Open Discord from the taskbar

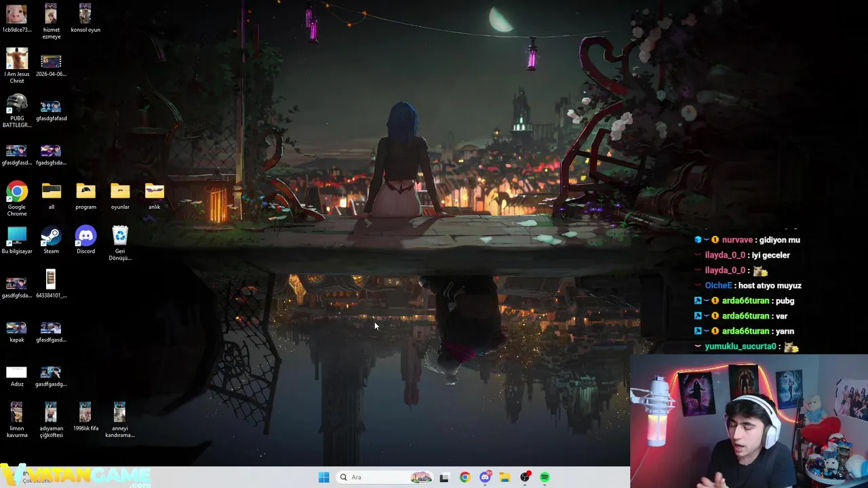(x=485, y=477)
